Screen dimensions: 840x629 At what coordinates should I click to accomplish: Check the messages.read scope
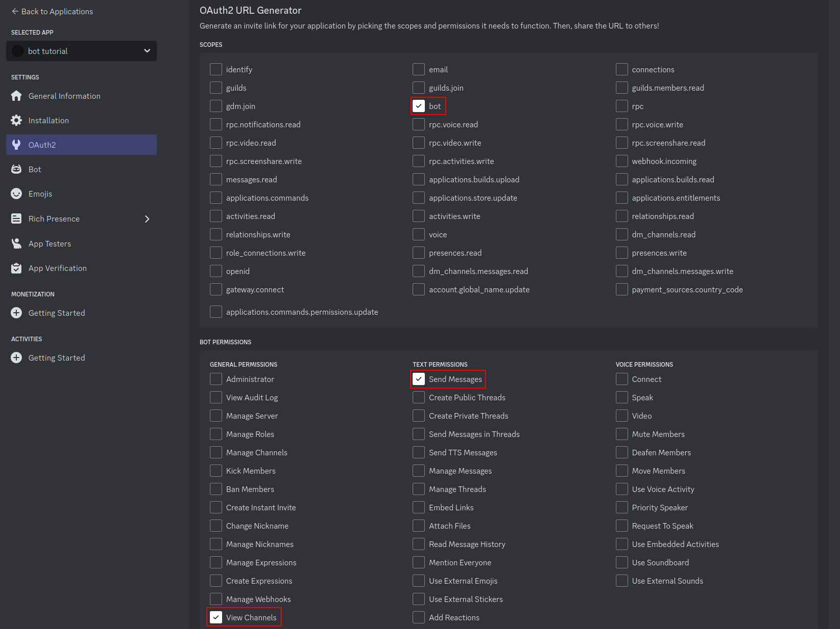coord(216,179)
